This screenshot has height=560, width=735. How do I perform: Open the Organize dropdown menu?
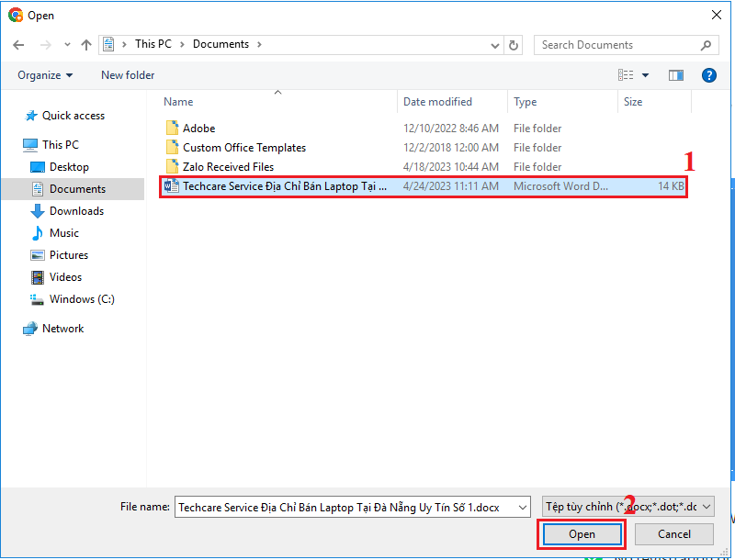point(44,75)
